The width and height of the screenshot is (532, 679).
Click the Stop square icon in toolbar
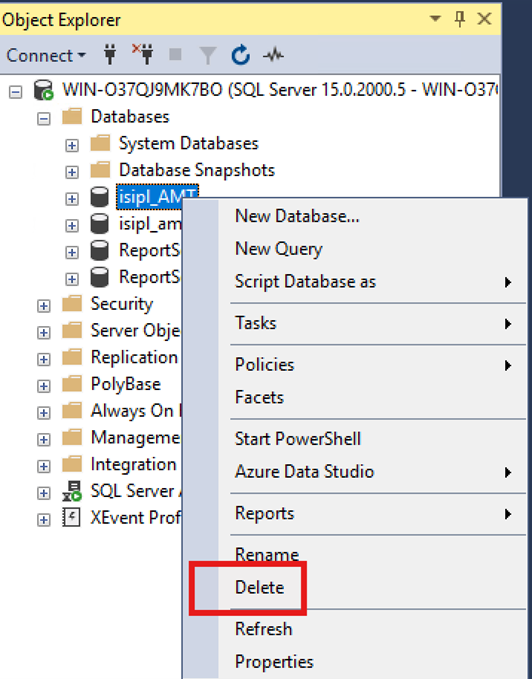tap(175, 55)
